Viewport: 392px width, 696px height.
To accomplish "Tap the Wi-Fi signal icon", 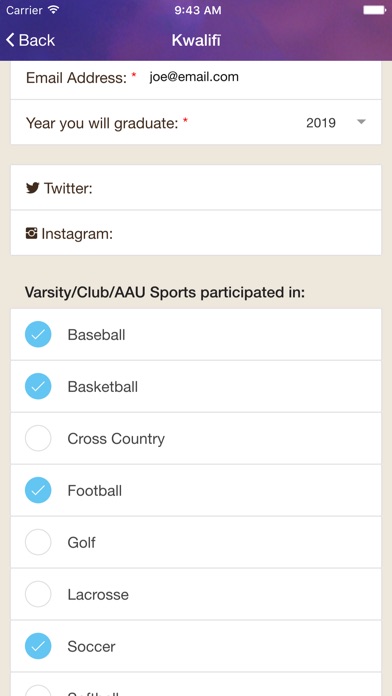I will tap(53, 10).
